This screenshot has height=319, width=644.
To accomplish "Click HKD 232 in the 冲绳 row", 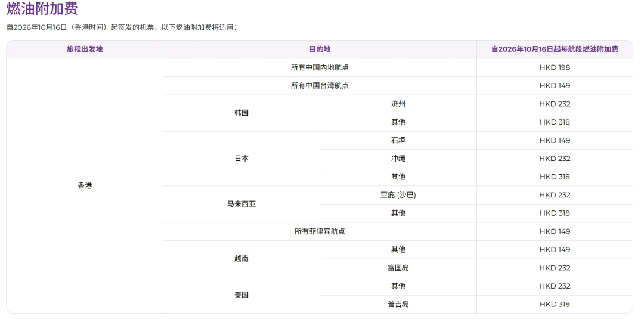I will [555, 159].
